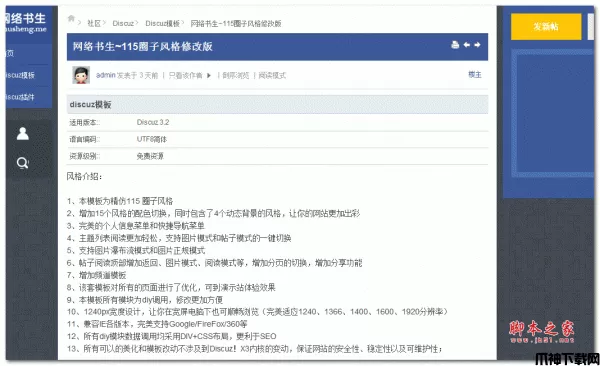
Task: Print this thread via printer icon
Action: (455, 45)
